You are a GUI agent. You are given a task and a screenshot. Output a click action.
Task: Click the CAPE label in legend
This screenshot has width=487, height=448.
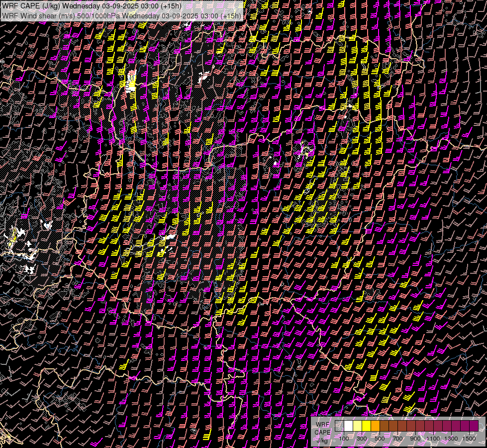coord(322,433)
